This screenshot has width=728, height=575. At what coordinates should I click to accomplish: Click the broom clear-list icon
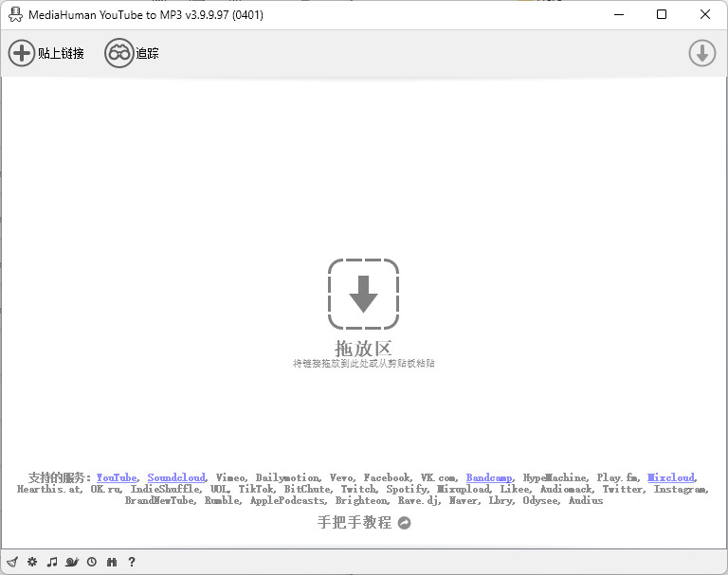coord(12,562)
